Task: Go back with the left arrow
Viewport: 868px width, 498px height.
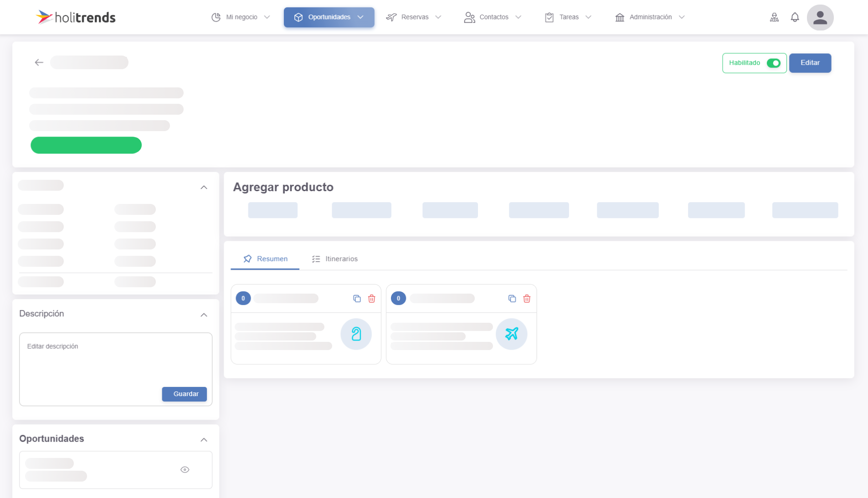Action: tap(39, 62)
